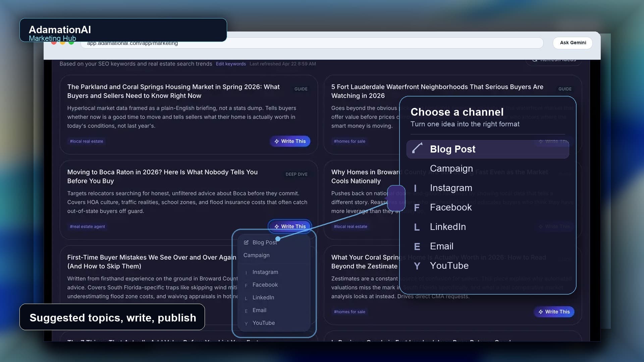Screen dimensions: 644x362
Task: Click Write This on the Coral Springs Zestimate card
Action: coord(554,312)
